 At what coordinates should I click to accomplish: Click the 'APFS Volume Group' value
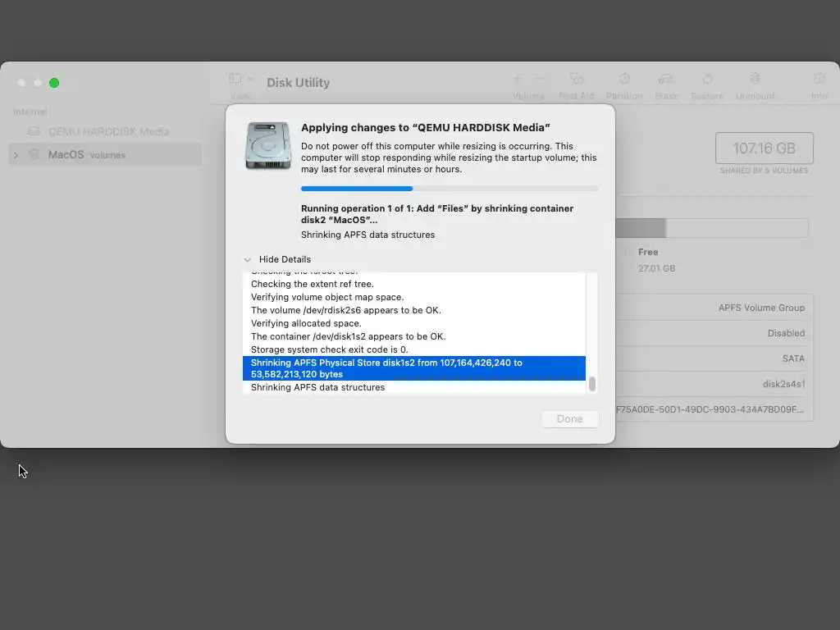(761, 308)
